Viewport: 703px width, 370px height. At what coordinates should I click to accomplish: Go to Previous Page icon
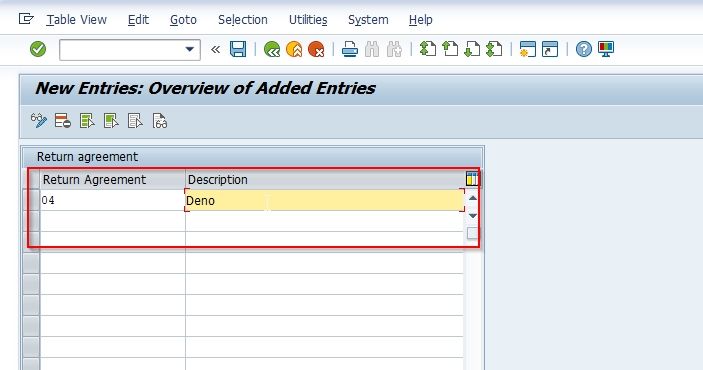click(450, 49)
